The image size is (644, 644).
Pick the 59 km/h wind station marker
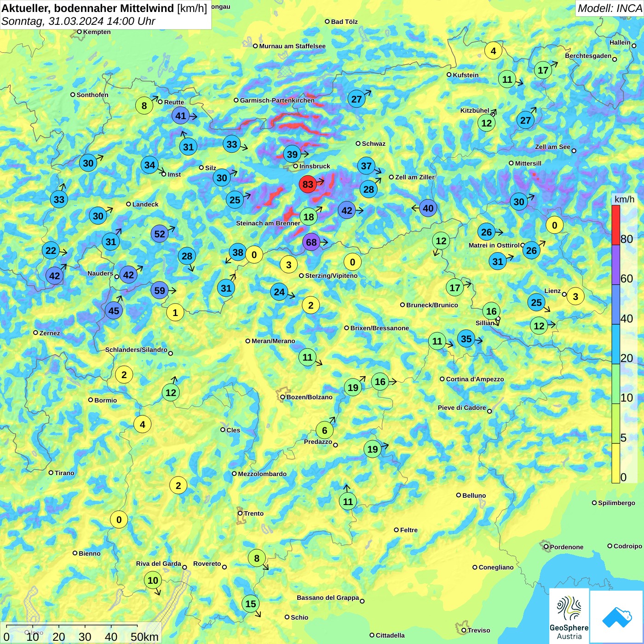click(x=160, y=290)
